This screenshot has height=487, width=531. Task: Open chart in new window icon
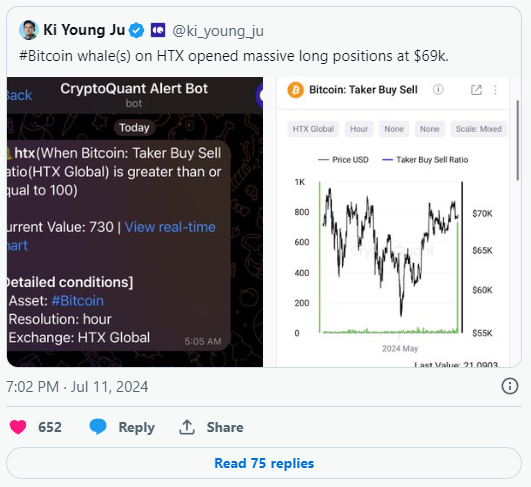click(476, 90)
